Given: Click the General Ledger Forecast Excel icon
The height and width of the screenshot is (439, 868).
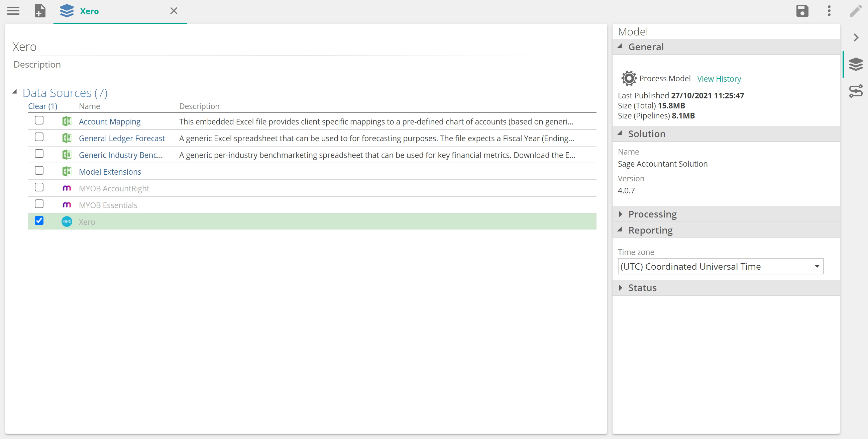Looking at the screenshot, I should click(67, 138).
